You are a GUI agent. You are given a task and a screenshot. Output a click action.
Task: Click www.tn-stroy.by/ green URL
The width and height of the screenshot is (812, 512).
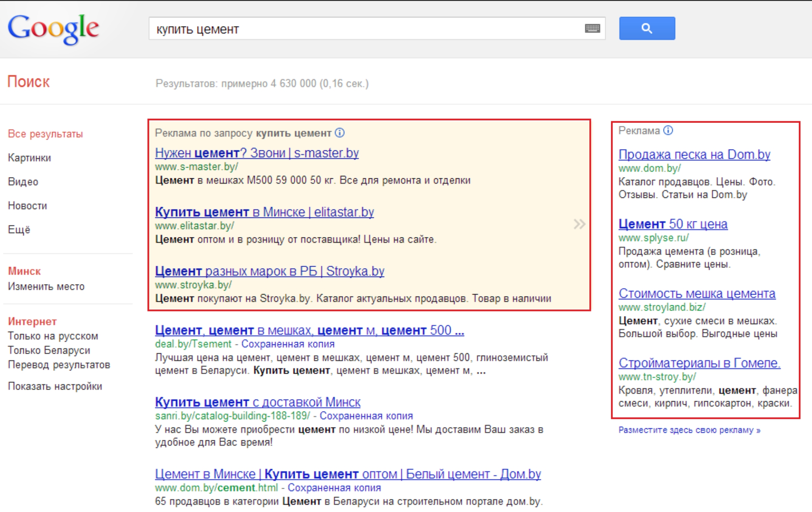(x=657, y=377)
